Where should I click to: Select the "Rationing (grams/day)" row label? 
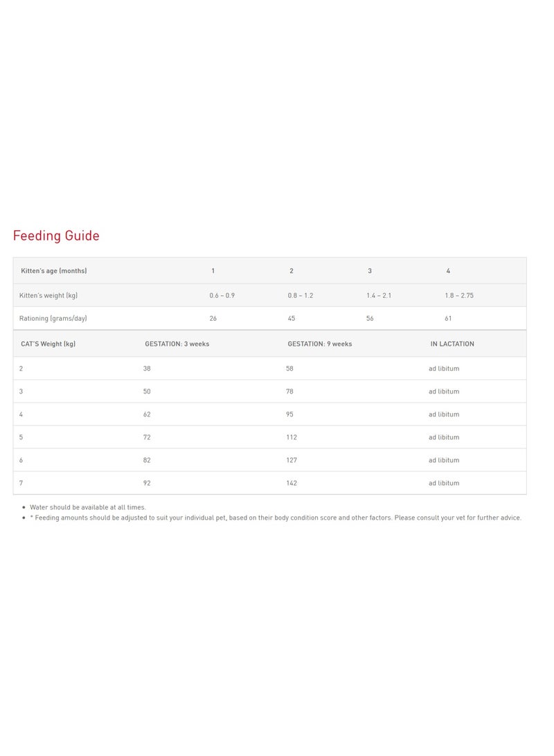53,318
